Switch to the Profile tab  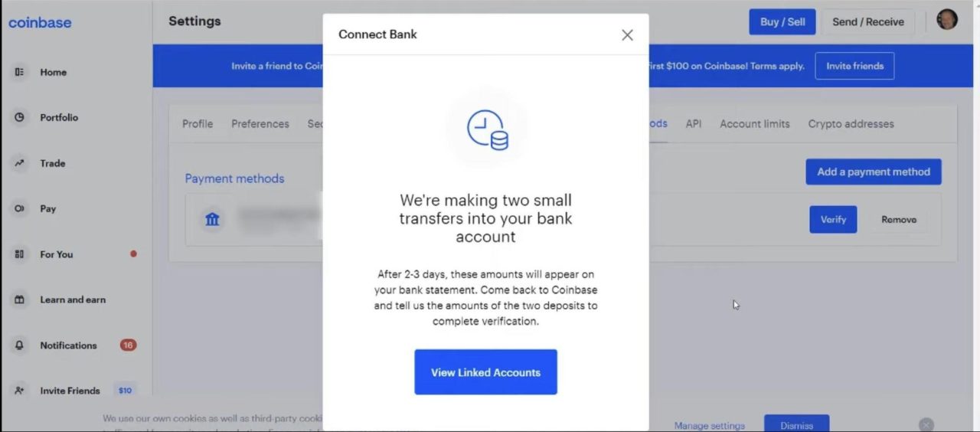point(198,123)
